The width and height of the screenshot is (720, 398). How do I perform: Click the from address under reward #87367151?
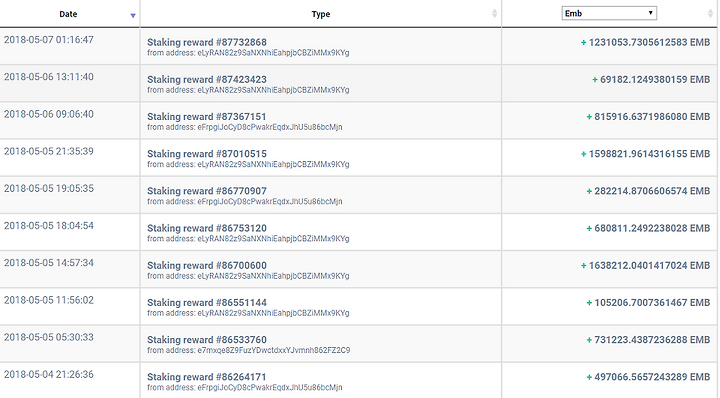click(x=245, y=128)
